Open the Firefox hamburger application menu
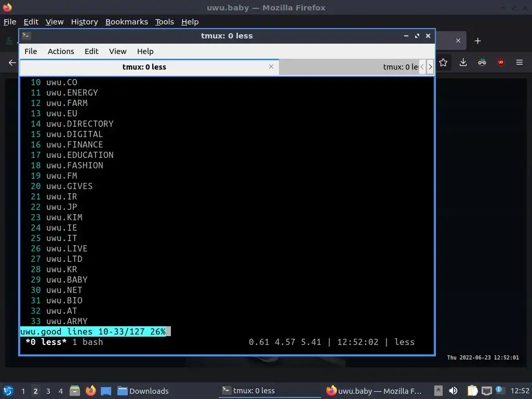Image resolution: width=532 pixels, height=399 pixels. (520, 62)
